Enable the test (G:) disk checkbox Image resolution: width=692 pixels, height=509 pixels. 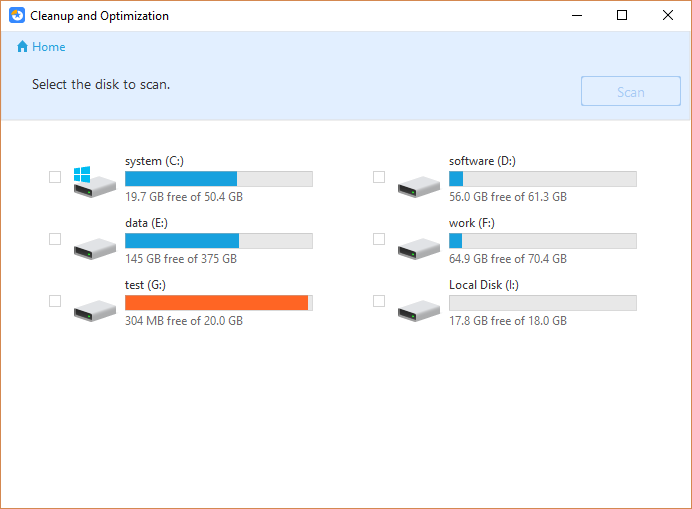[55, 301]
